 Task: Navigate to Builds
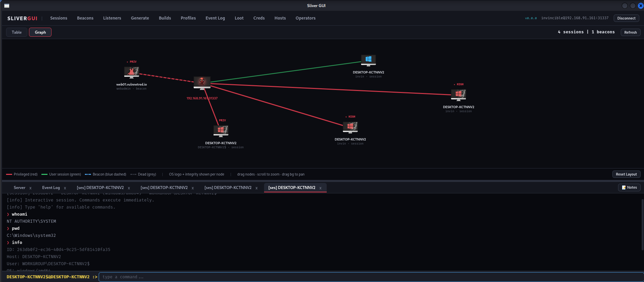[165, 18]
